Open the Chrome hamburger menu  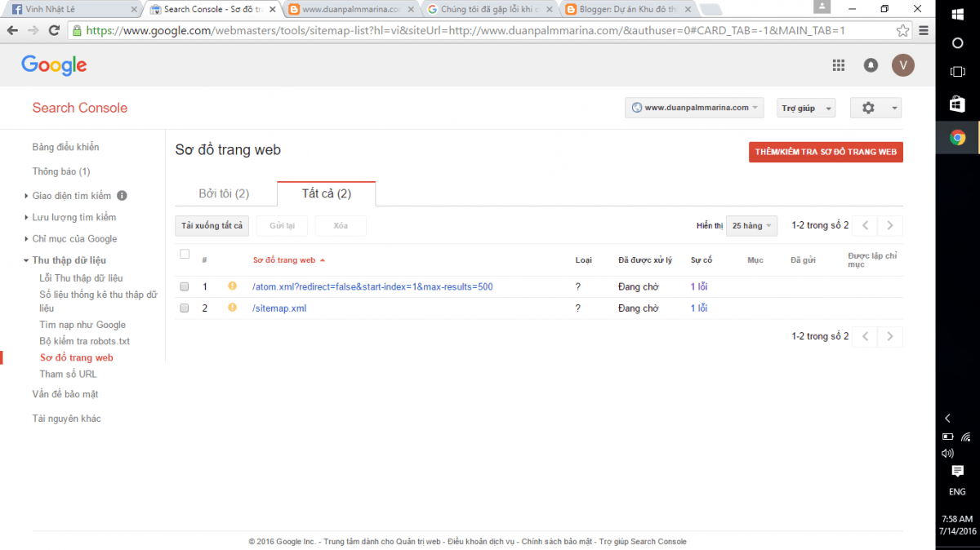[924, 30]
